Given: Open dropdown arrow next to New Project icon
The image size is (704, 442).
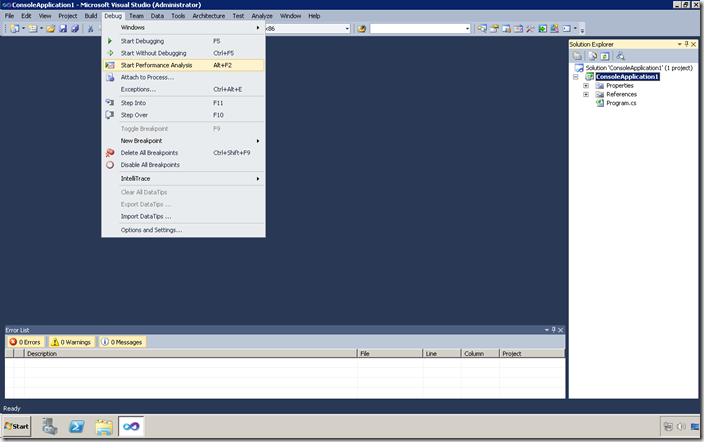Looking at the screenshot, I should (x=23, y=28).
